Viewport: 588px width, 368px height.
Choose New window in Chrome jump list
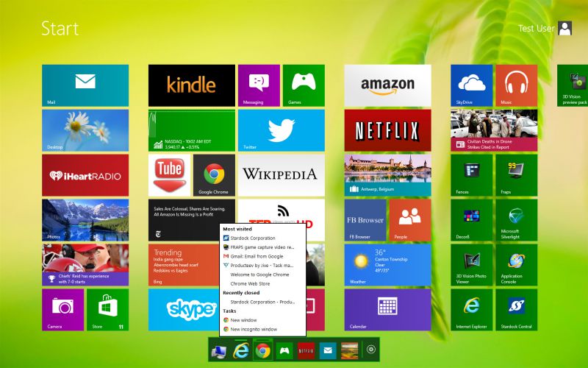click(243, 320)
